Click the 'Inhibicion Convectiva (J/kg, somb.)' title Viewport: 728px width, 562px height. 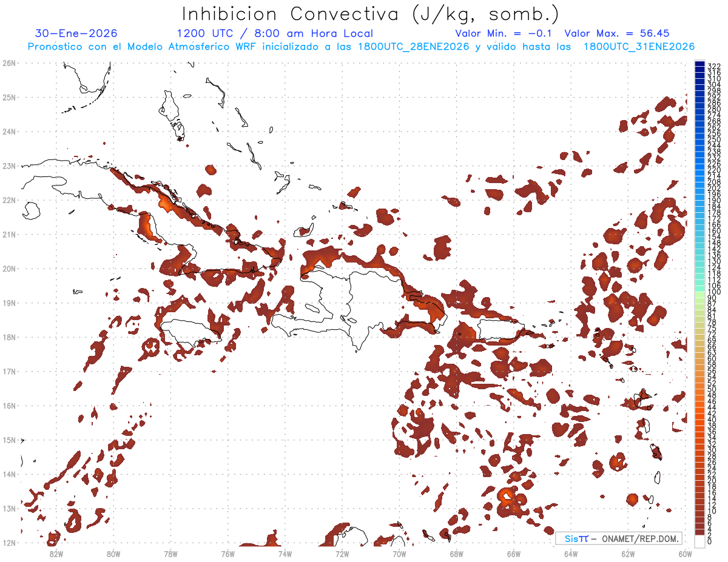coord(371,14)
